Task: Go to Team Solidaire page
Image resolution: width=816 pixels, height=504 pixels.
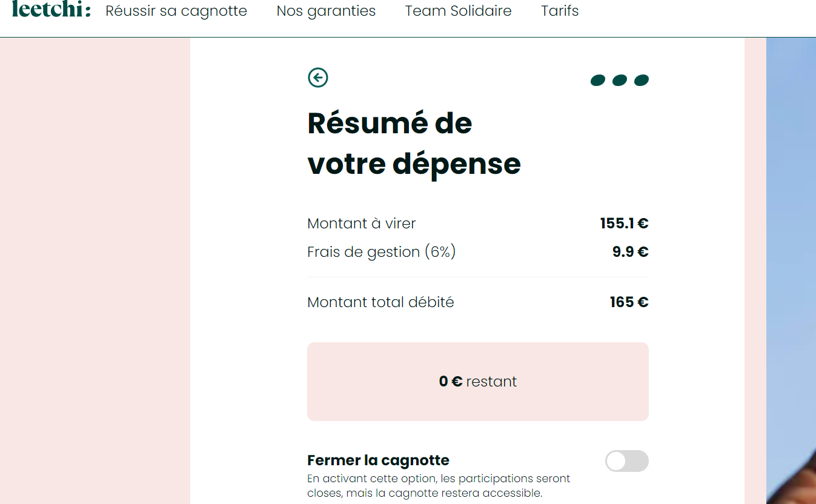Action: pos(458,11)
